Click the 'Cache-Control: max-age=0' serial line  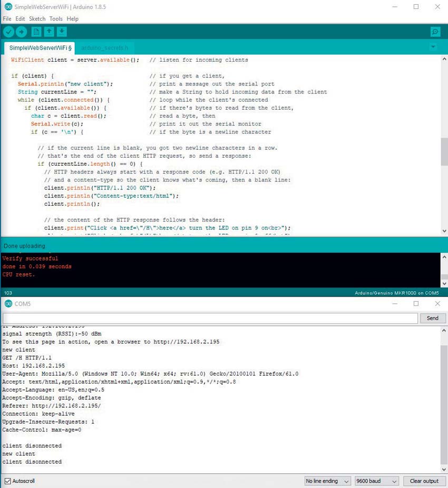pyautogui.click(x=42, y=430)
